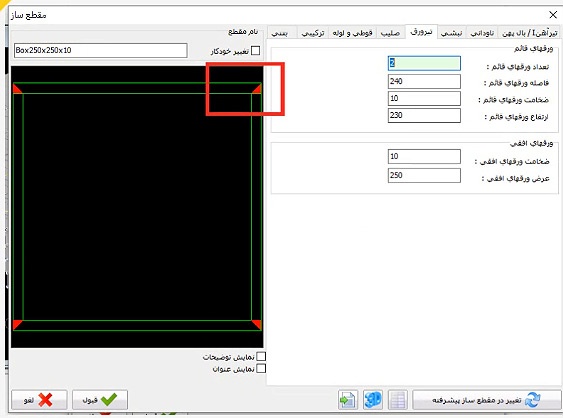Open the نبشی (angle) tab
This screenshot has height=418, width=563.
pos(451,33)
